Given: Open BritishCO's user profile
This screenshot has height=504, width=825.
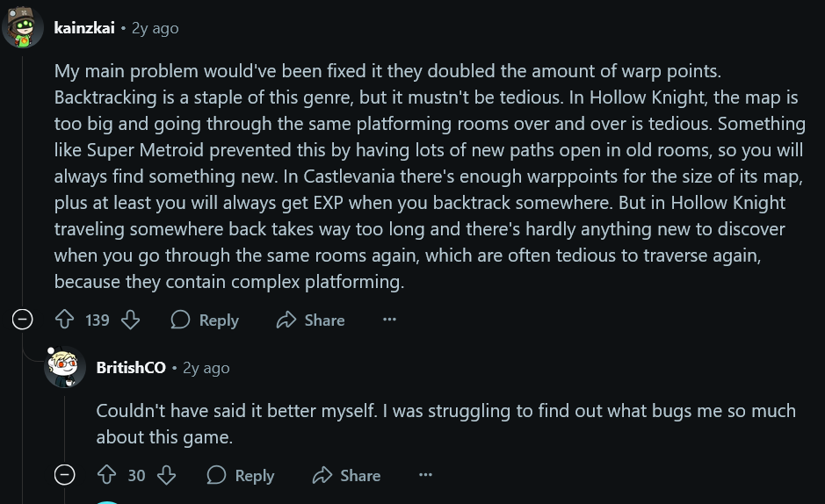Looking at the screenshot, I should point(131,368).
